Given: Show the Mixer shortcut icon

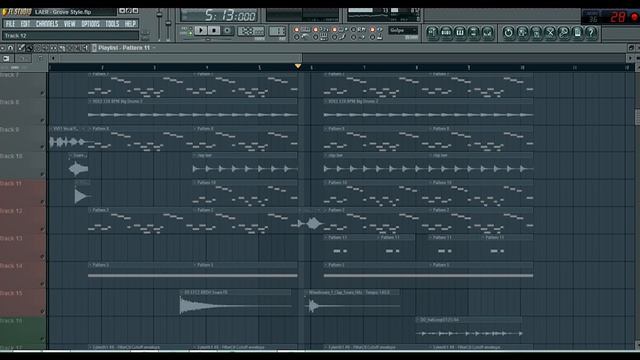Looking at the screenshot, I should (x=488, y=32).
